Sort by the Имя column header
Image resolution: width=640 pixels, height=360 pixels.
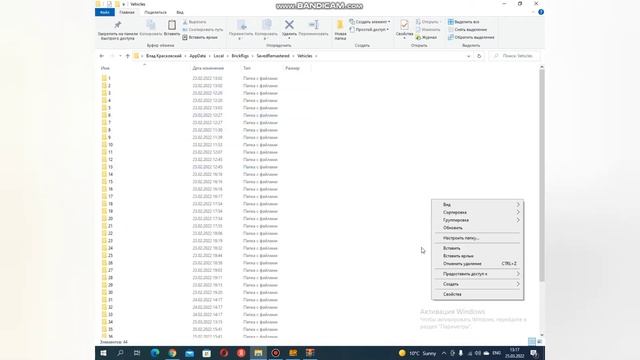click(x=105, y=68)
